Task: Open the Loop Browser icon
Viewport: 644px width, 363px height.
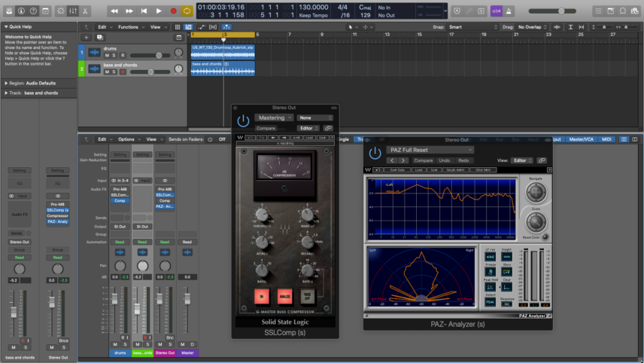Action: 623,11
